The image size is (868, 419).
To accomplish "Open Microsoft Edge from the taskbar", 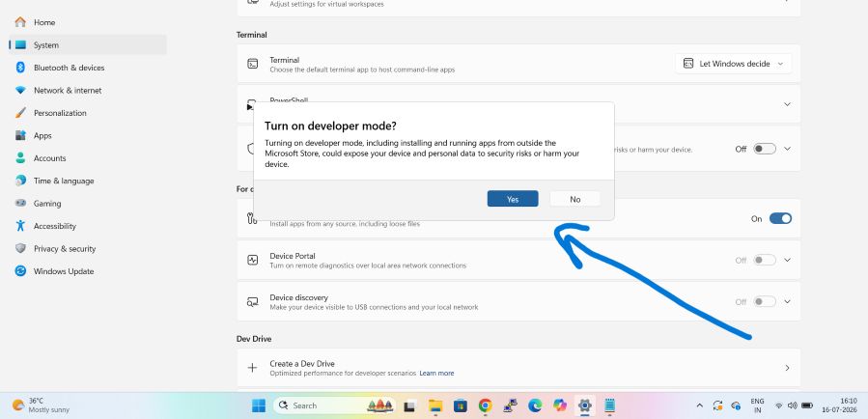I will 535,405.
